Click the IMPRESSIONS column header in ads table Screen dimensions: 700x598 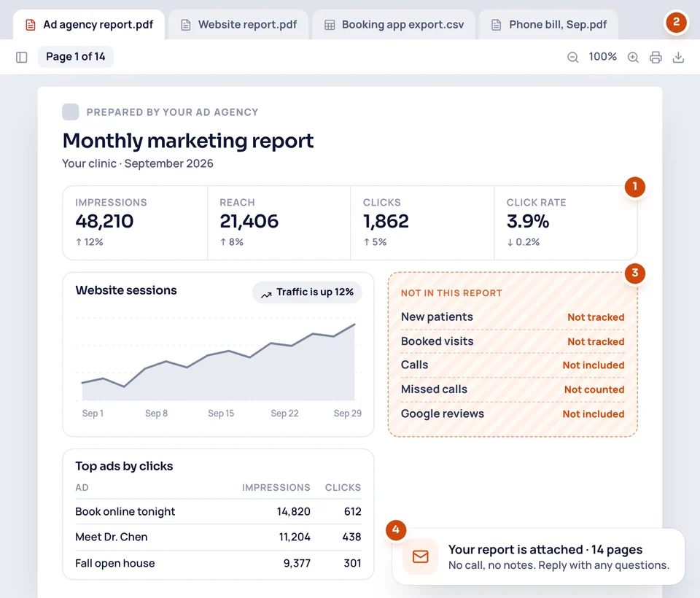(x=276, y=488)
